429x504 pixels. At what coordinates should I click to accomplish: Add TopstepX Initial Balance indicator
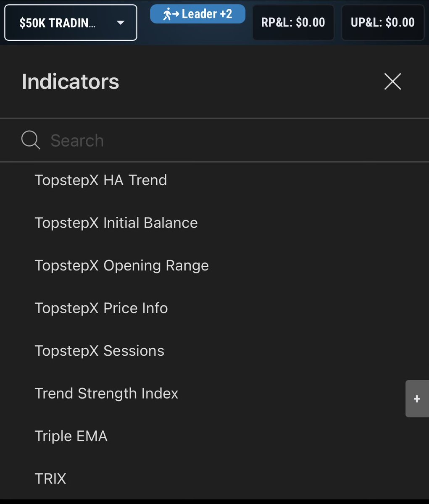coord(116,223)
